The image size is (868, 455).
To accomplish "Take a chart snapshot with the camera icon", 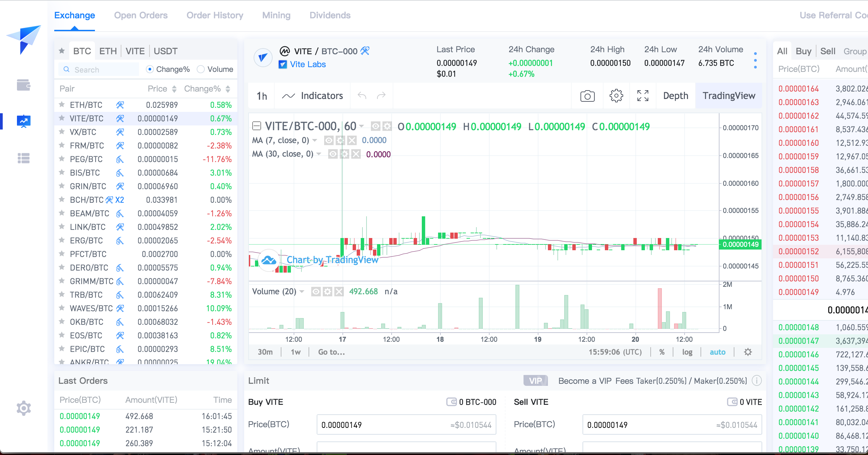I will (587, 96).
